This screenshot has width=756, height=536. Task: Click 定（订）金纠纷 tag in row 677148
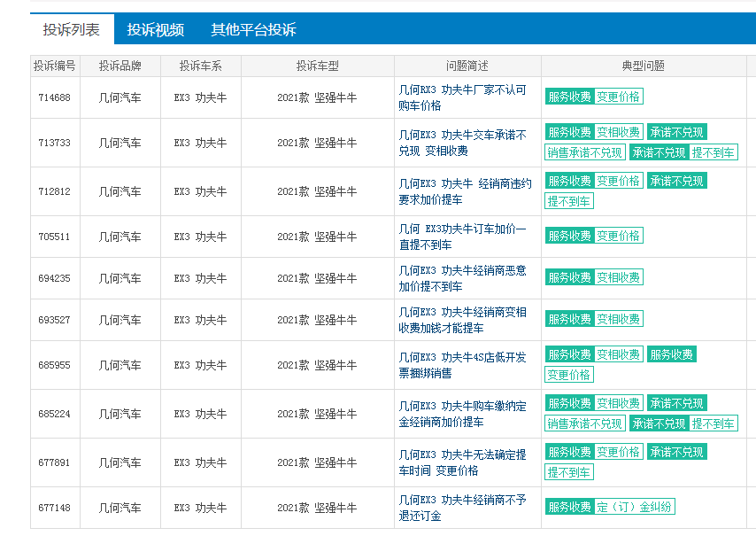click(x=635, y=507)
